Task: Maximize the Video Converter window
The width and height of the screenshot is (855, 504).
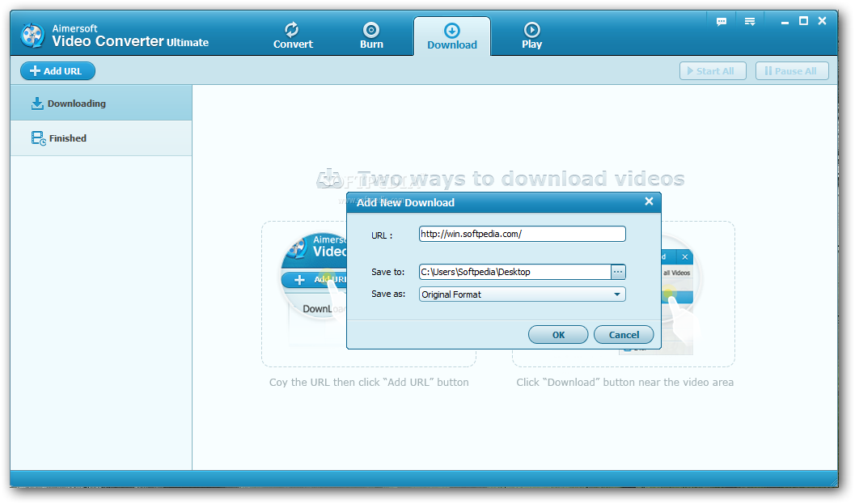Action: coord(803,21)
